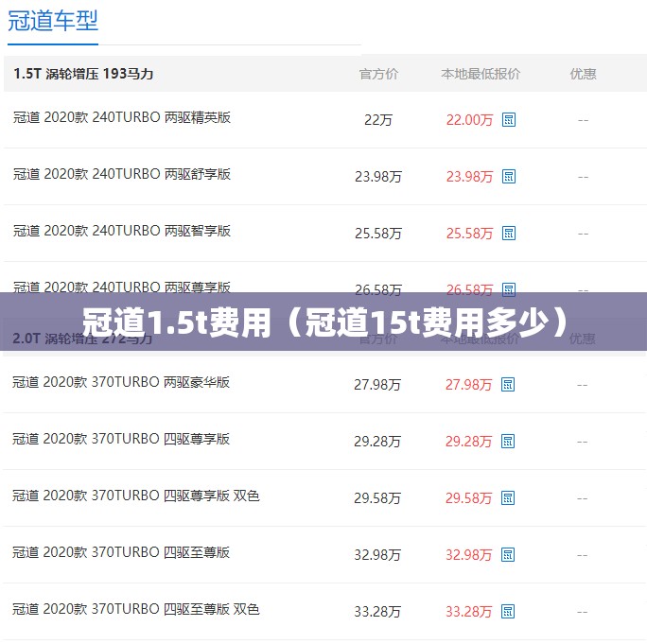Click the 1.5T 涡轮增压 193马力 group header
The image size is (647, 644).
[x=83, y=74]
